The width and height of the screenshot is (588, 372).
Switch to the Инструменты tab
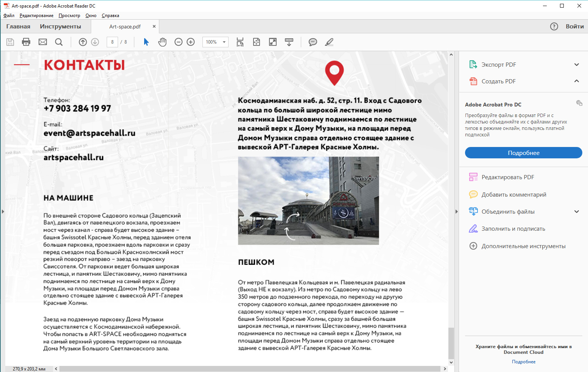pyautogui.click(x=61, y=27)
